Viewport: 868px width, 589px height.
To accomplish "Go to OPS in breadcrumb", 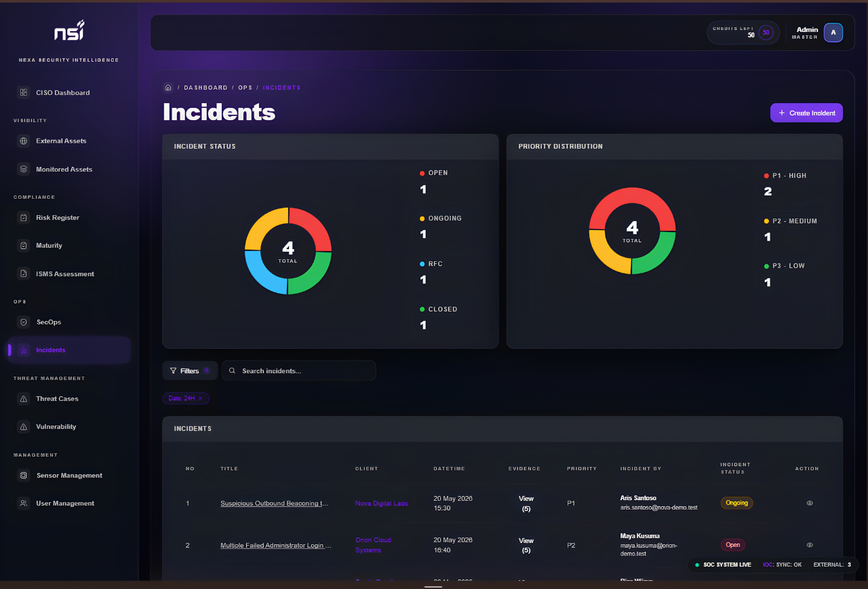I will tap(245, 88).
